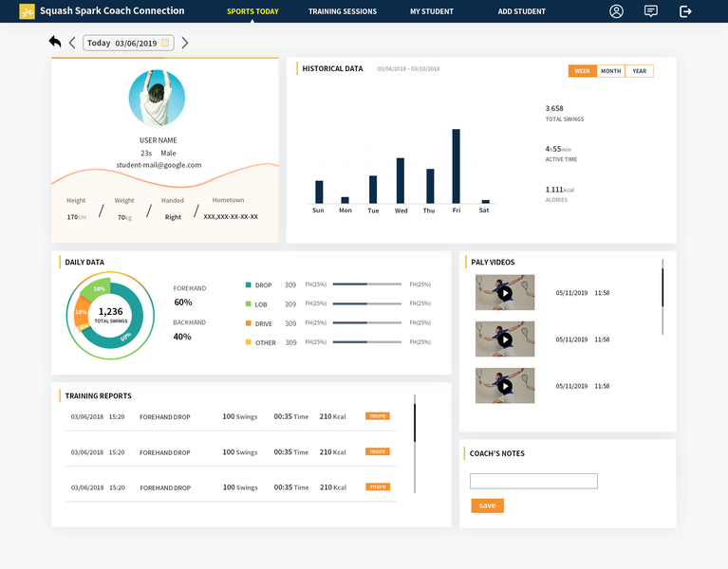Screen dimensions: 728x569
Task: Open the calendar date picker icon
Action: [x=165, y=43]
